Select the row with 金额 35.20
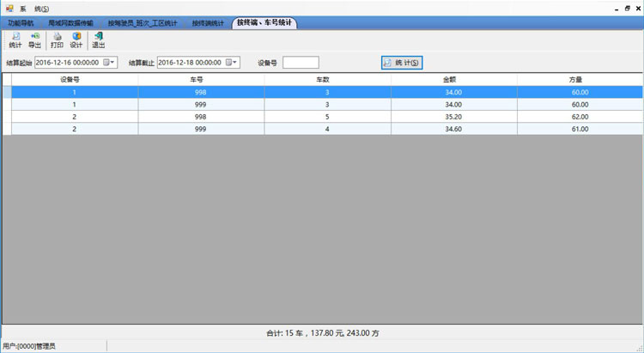 pos(453,116)
